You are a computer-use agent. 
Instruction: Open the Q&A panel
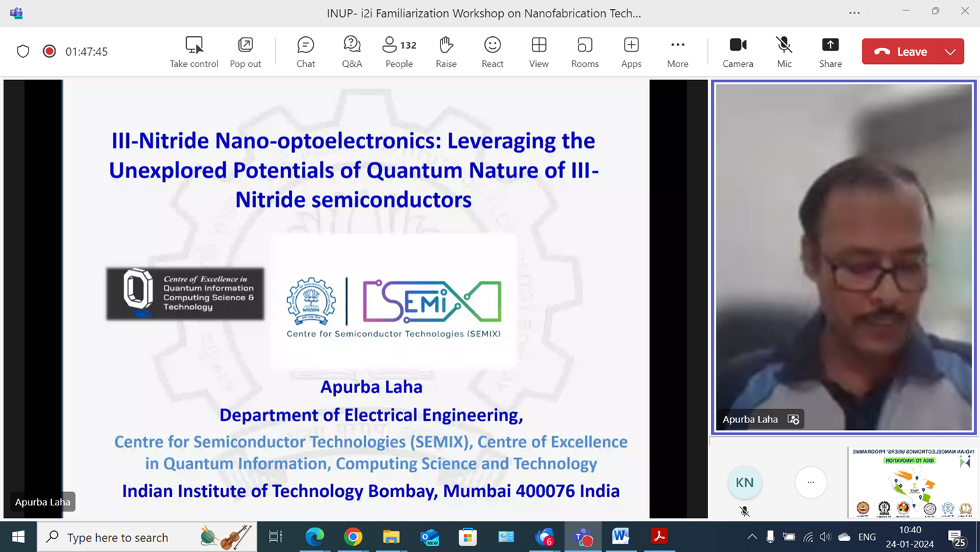coord(352,52)
